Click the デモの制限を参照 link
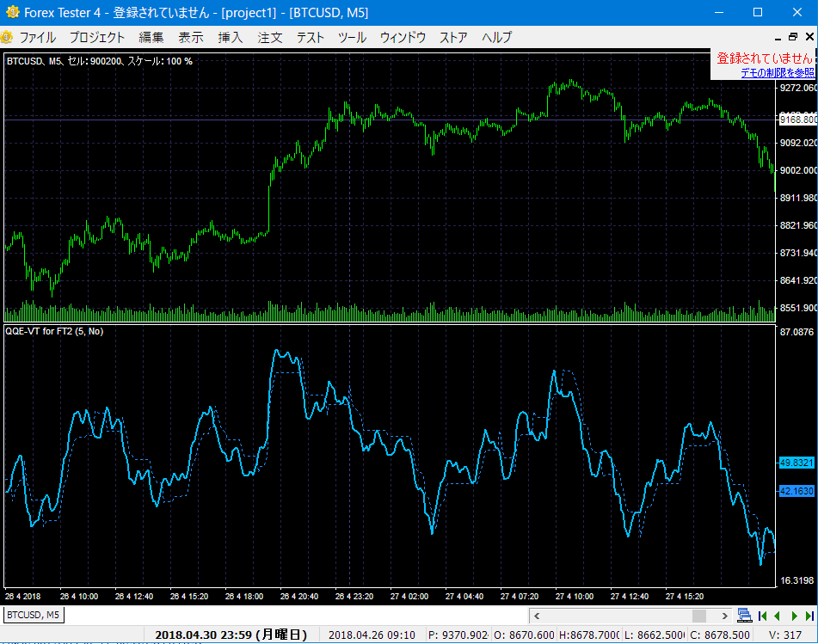This screenshot has width=818, height=644. [778, 73]
